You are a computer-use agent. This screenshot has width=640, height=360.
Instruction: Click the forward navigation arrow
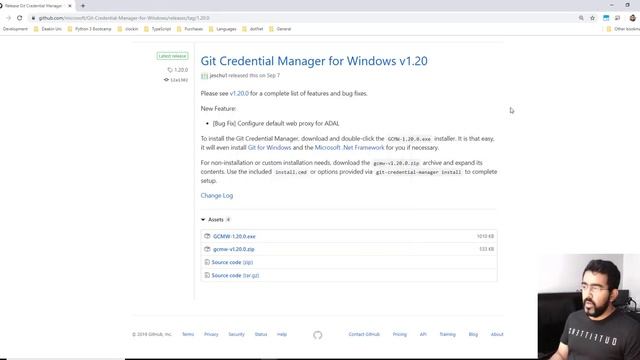8,18
